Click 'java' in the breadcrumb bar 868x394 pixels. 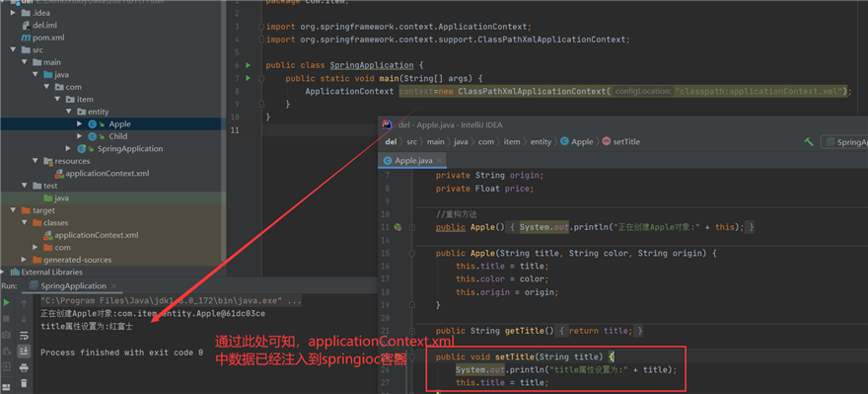(x=462, y=142)
